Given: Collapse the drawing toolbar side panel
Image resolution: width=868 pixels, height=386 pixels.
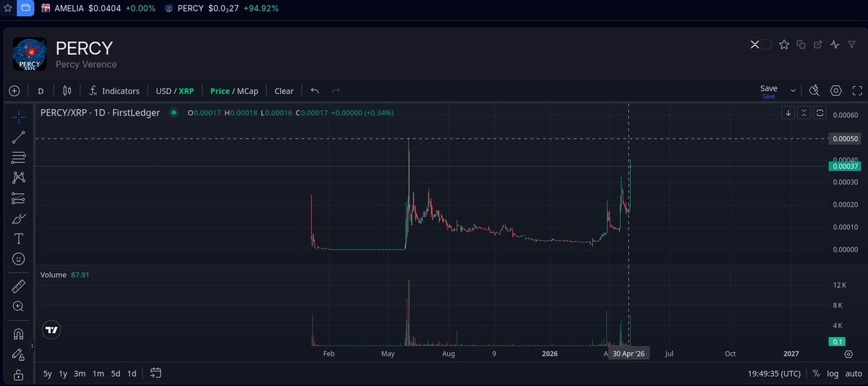Looking at the screenshot, I should (33, 346).
